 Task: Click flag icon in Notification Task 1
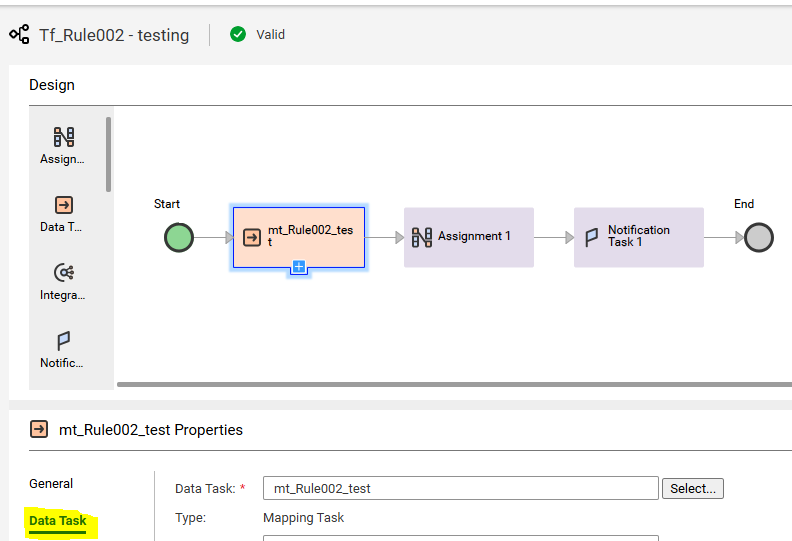[591, 237]
